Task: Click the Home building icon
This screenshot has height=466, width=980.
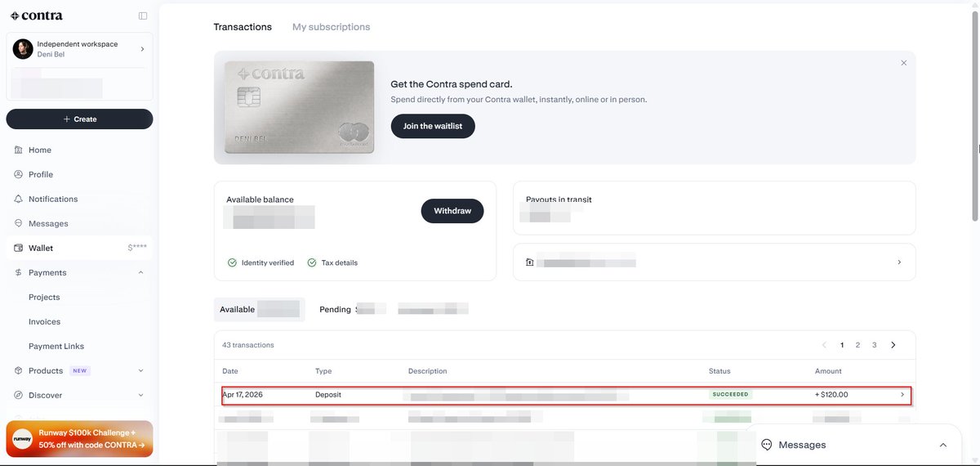Action: click(x=18, y=150)
